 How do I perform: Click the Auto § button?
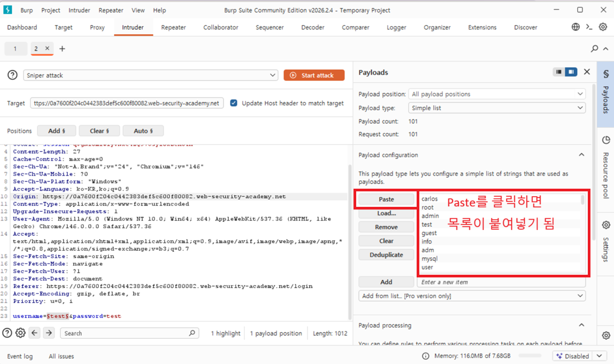(143, 131)
